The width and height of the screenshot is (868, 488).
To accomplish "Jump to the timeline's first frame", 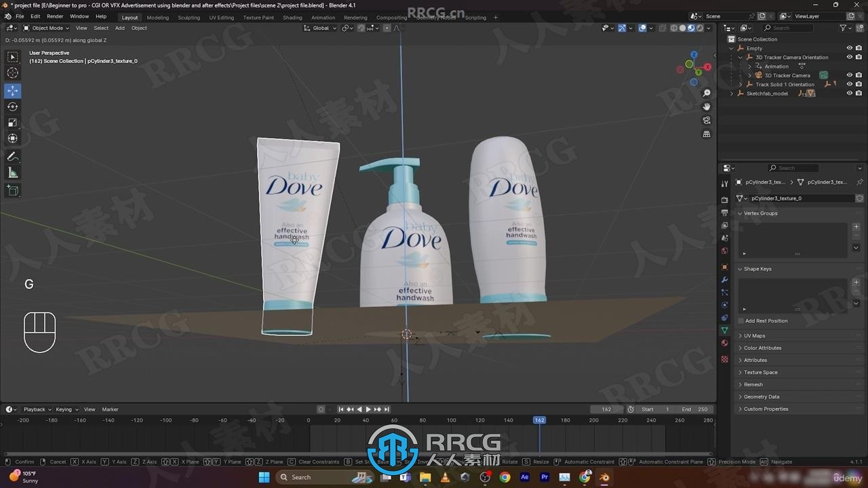I will pyautogui.click(x=341, y=409).
